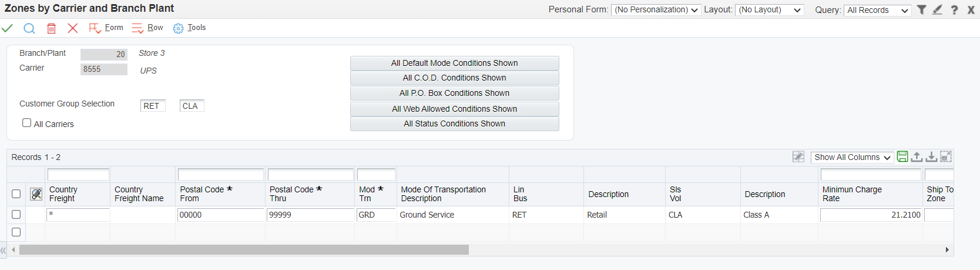Click the red Cancel X icon
The height and width of the screenshot is (270, 980).
tap(73, 28)
